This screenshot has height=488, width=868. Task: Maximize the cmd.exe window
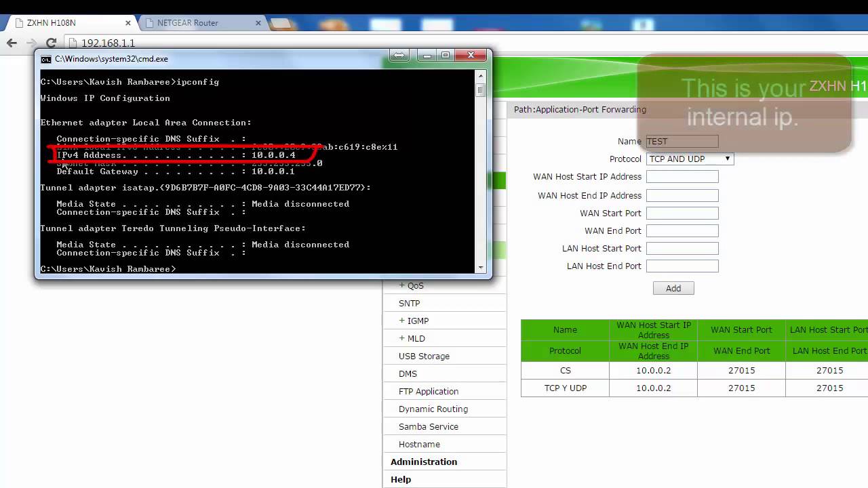pyautogui.click(x=446, y=56)
